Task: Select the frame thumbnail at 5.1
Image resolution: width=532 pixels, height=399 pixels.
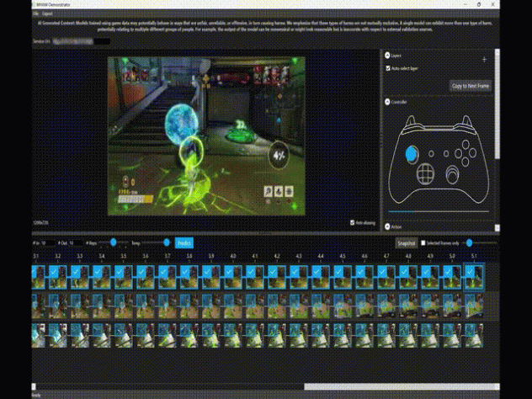Action: [x=474, y=277]
